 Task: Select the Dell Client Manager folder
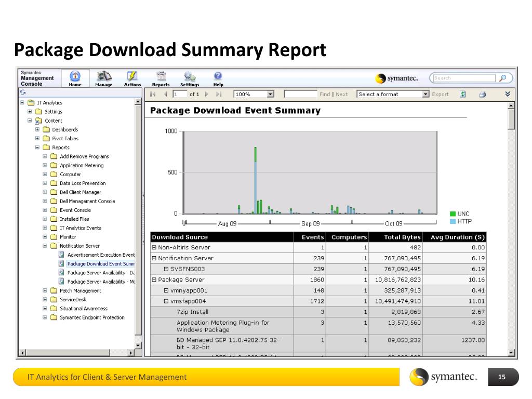pyautogui.click(x=81, y=192)
